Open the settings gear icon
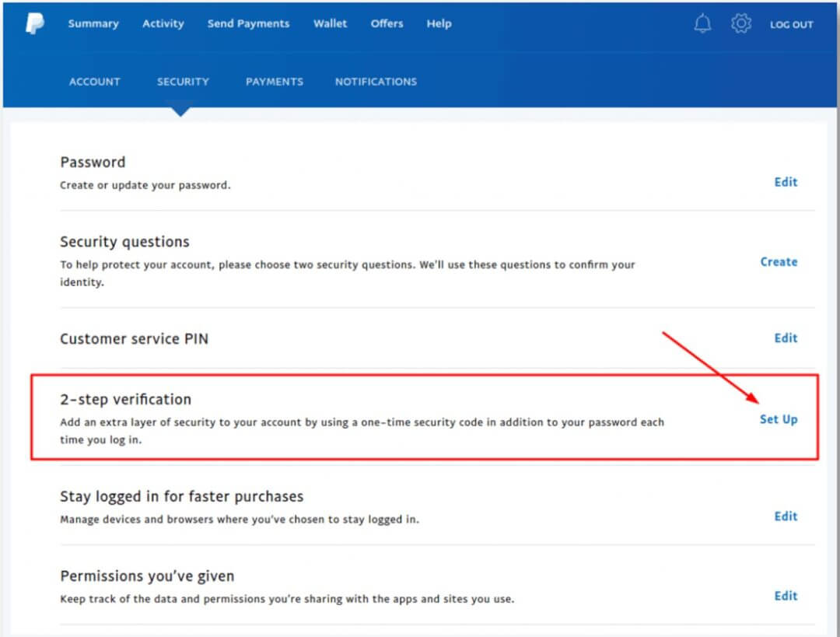The image size is (840, 637). click(x=741, y=24)
